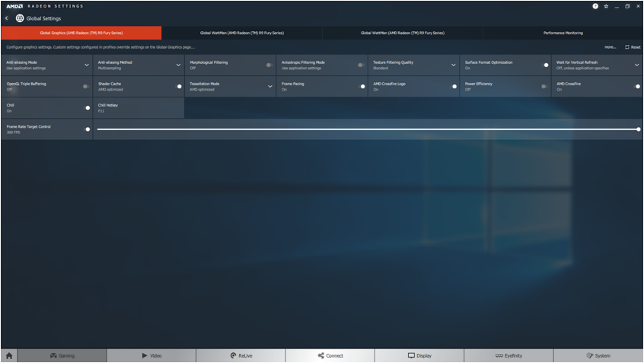This screenshot has width=644, height=363.
Task: Select the second Global WattMan tab
Action: click(403, 33)
